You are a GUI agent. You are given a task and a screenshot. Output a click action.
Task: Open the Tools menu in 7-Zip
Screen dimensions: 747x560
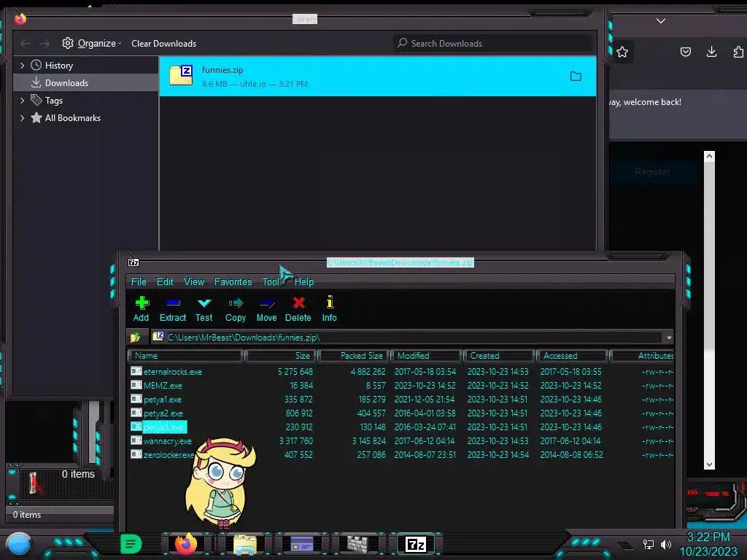click(273, 282)
